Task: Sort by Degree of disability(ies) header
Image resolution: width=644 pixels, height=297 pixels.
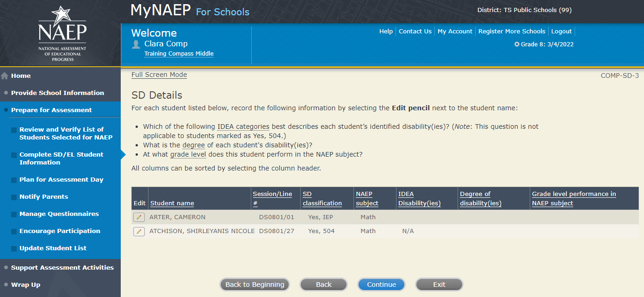Action: click(x=481, y=199)
